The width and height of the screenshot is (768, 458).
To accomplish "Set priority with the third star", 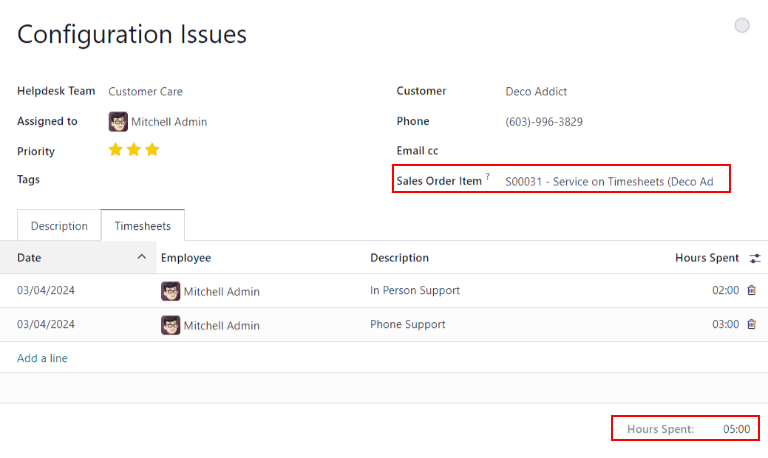I will click(x=152, y=150).
